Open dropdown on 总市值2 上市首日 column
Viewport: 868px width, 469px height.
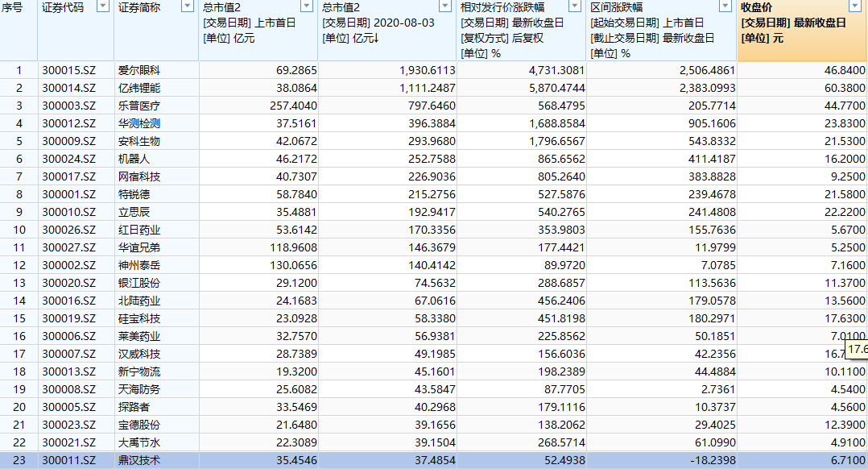point(307,6)
